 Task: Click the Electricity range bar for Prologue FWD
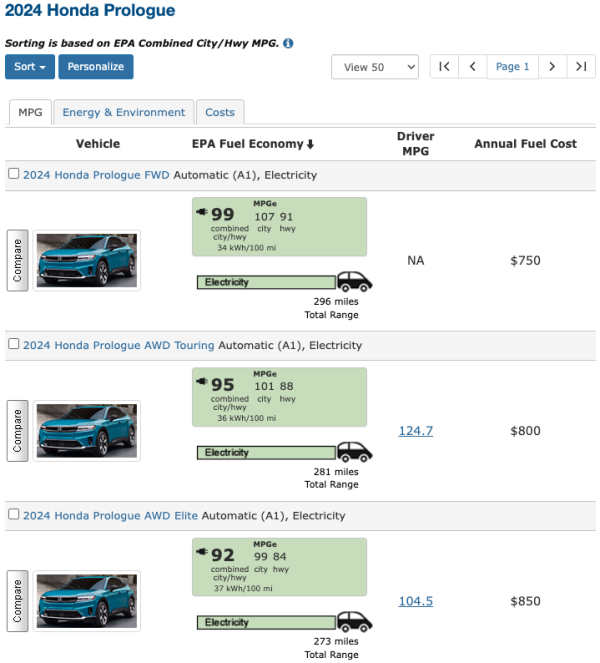point(266,283)
